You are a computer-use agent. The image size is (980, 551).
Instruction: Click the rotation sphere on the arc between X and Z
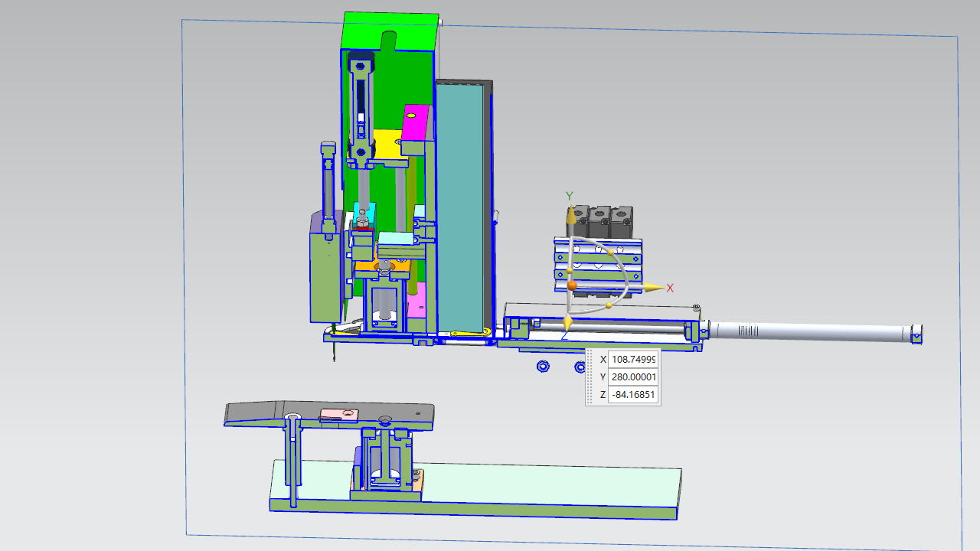tap(609, 305)
